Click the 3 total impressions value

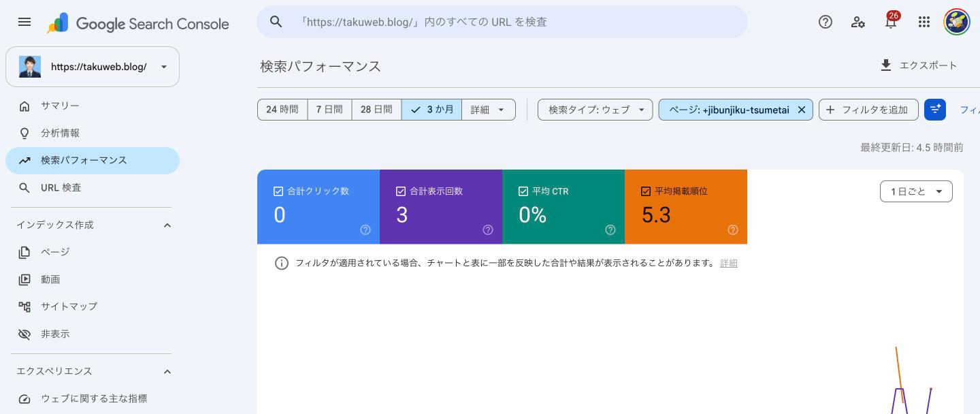(x=402, y=215)
